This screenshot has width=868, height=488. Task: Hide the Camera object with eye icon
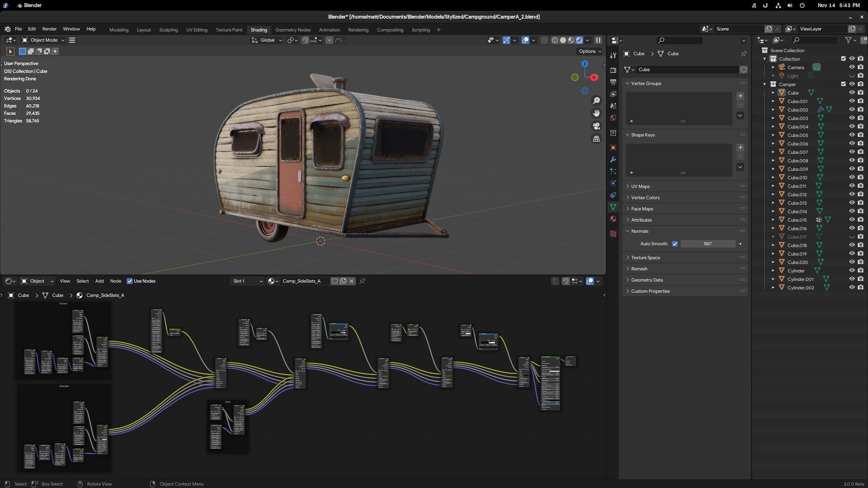coord(852,67)
